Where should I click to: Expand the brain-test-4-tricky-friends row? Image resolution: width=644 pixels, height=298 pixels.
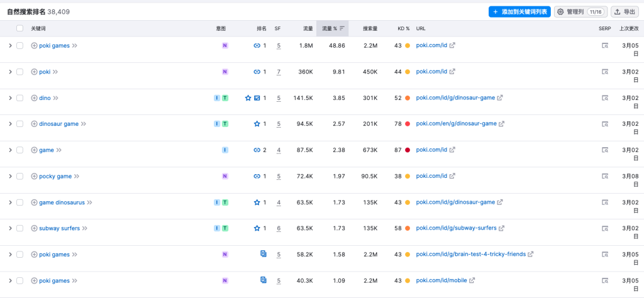10,255
